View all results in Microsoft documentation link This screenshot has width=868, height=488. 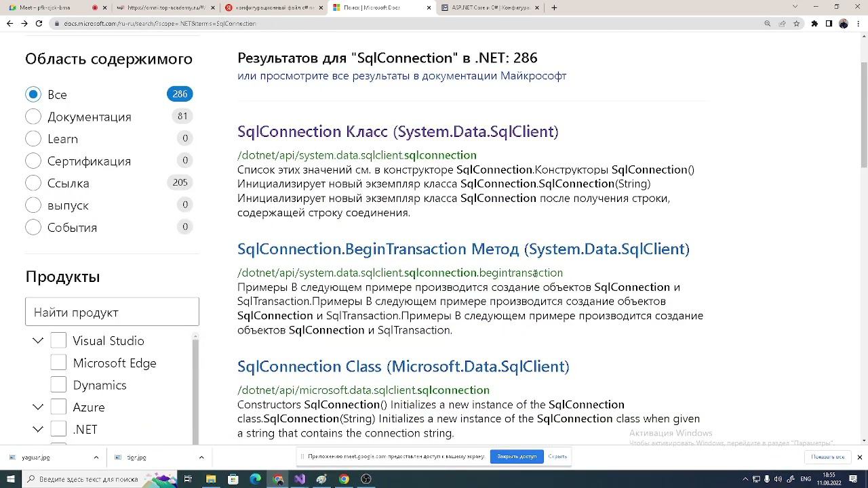click(x=401, y=75)
